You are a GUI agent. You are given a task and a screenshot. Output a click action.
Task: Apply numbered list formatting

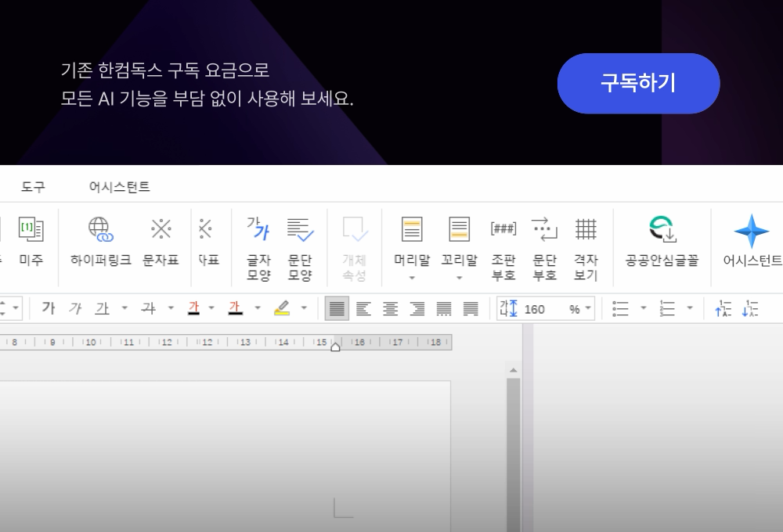pyautogui.click(x=667, y=308)
